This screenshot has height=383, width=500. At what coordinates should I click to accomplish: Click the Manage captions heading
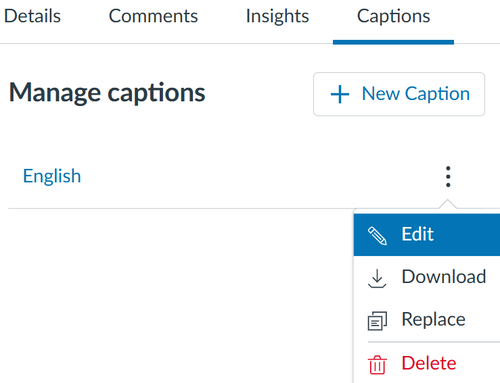coord(107,93)
